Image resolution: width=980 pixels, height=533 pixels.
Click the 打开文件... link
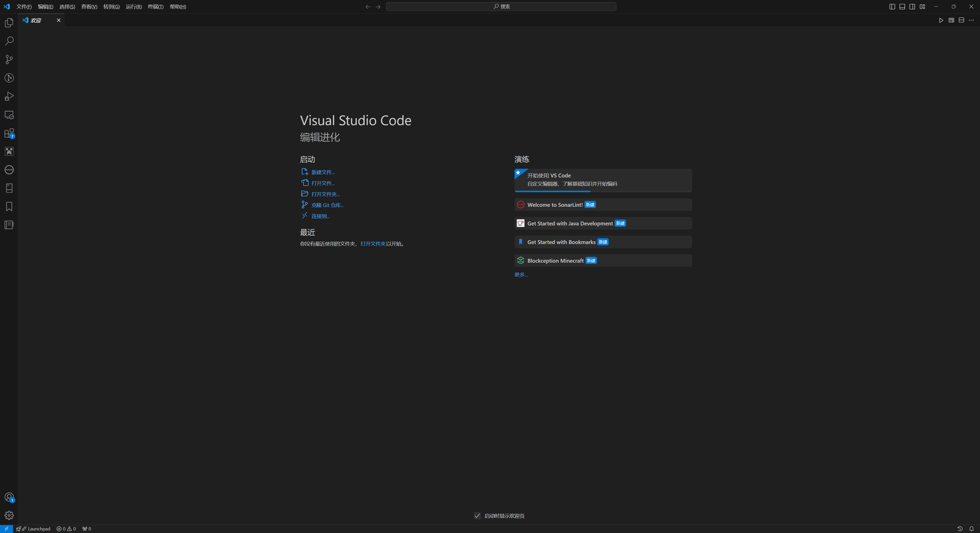[323, 183]
